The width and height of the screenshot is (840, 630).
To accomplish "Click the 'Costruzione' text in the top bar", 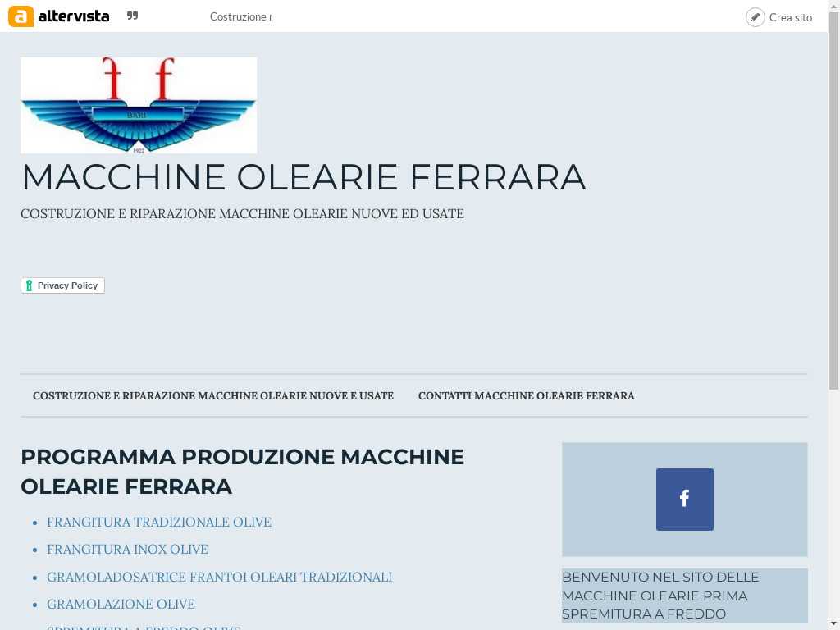I will pos(240,16).
